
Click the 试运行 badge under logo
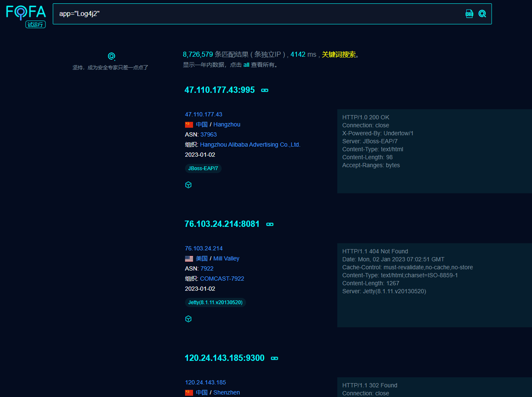[35, 24]
